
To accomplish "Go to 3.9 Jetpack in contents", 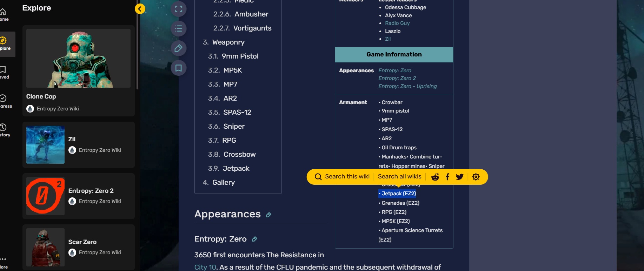I will click(x=229, y=168).
